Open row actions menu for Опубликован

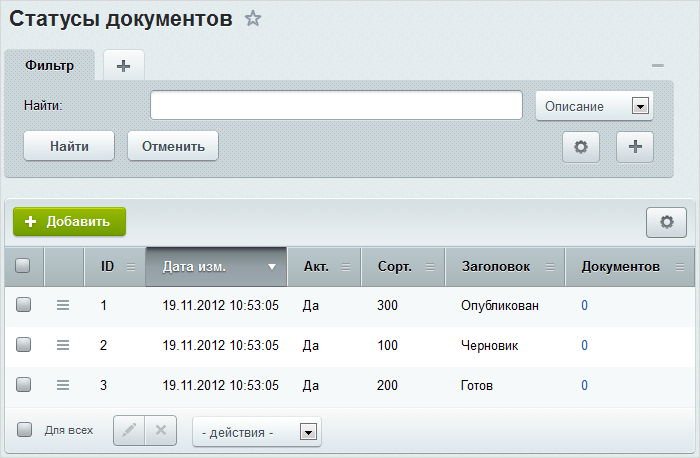tap(63, 305)
